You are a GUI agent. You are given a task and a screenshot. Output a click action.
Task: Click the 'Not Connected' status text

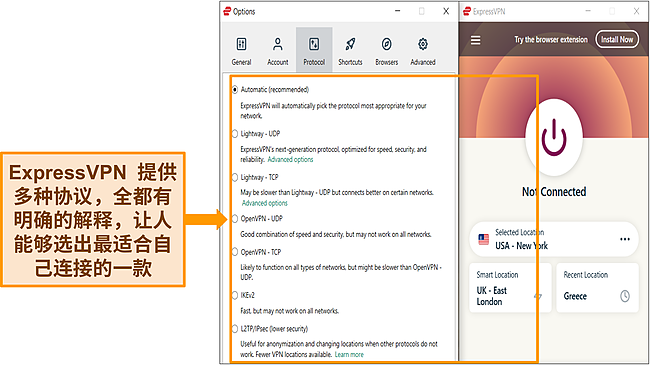pyautogui.click(x=554, y=192)
